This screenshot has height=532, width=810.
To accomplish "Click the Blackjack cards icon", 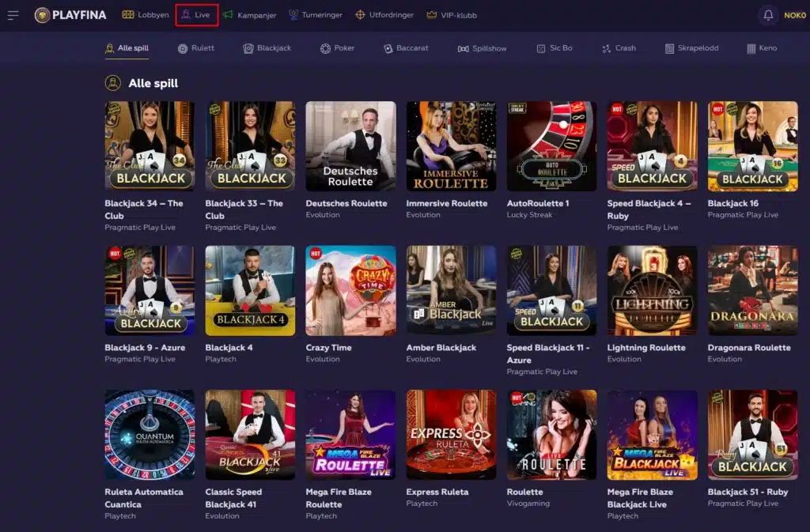I will [x=248, y=48].
